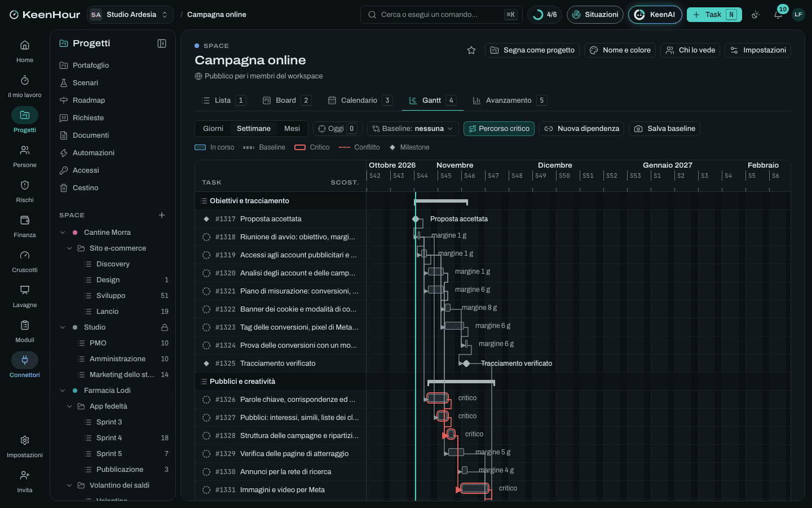Toggle status circle of task #1326
Screen dimensions: 812x508
[206, 400]
